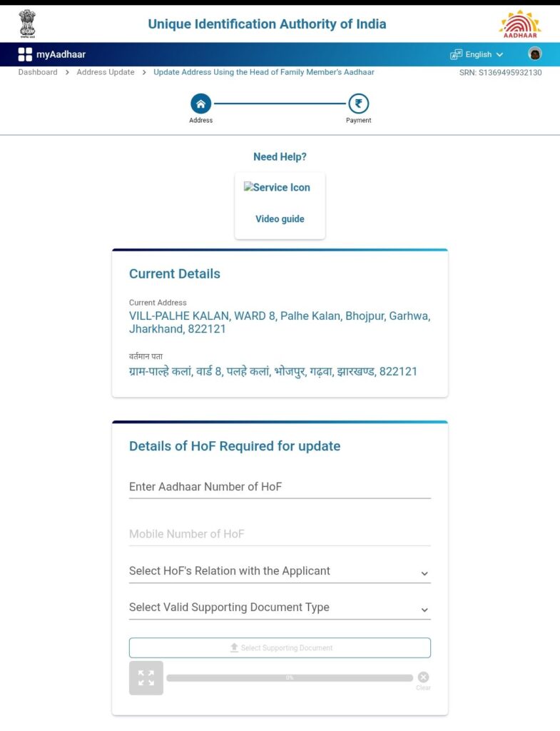Open Select Valid Supporting Document Type dropdown
The width and height of the screenshot is (560, 731).
pyautogui.click(x=280, y=608)
